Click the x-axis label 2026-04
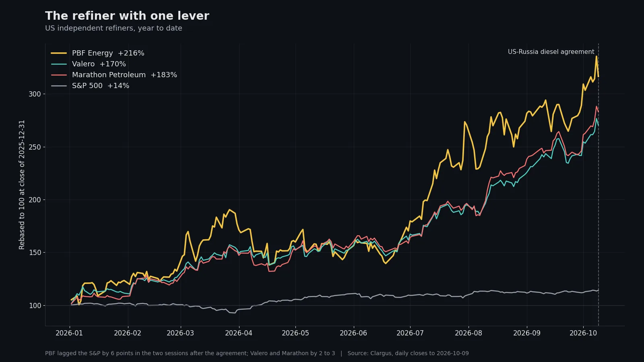This screenshot has width=644, height=362. pos(239,333)
